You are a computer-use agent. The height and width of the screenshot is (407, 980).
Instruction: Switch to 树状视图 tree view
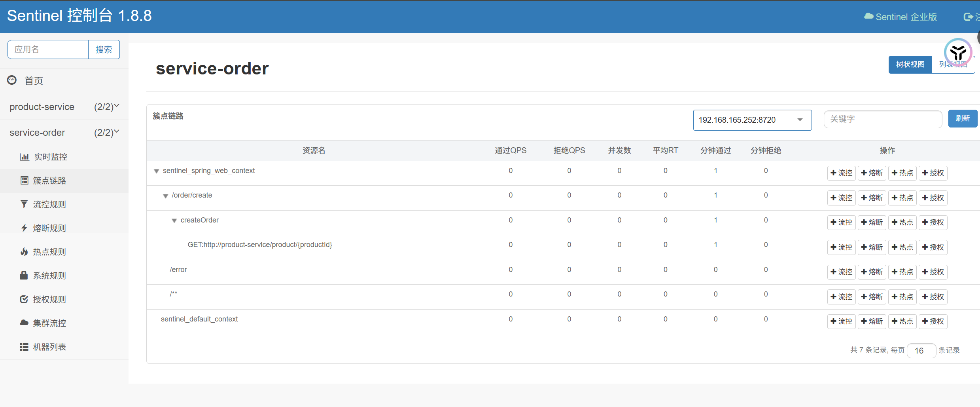[x=910, y=65]
